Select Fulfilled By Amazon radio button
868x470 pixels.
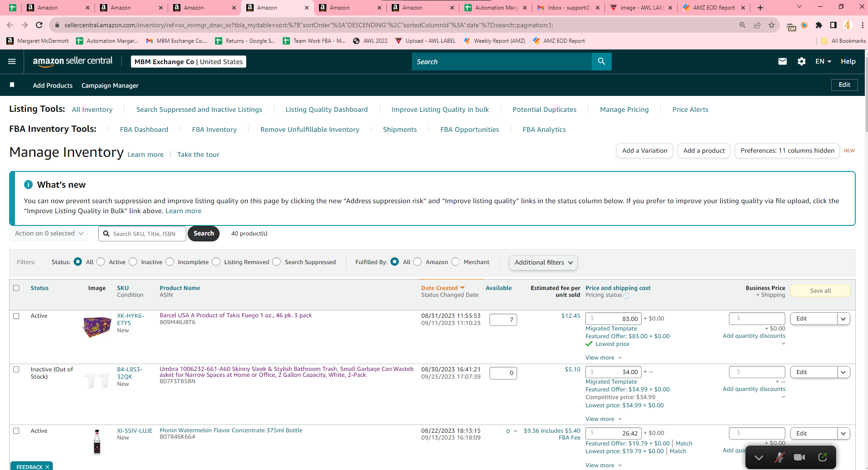[x=418, y=262]
